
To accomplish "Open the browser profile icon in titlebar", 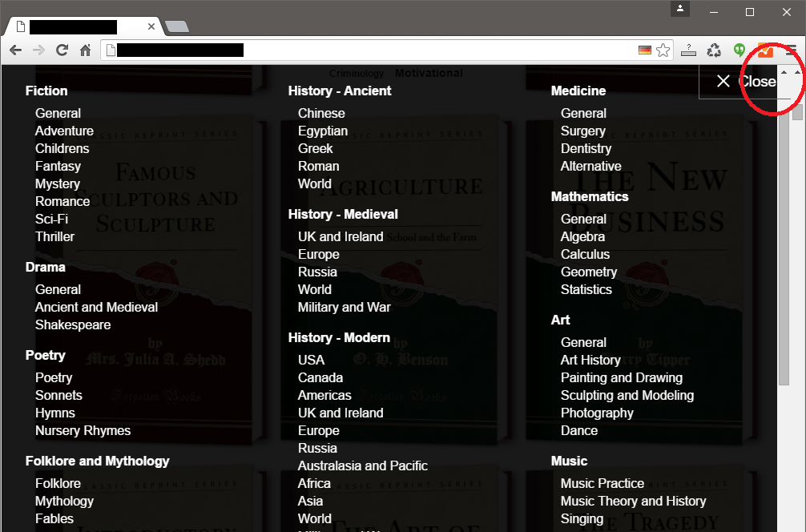I will coord(679,10).
